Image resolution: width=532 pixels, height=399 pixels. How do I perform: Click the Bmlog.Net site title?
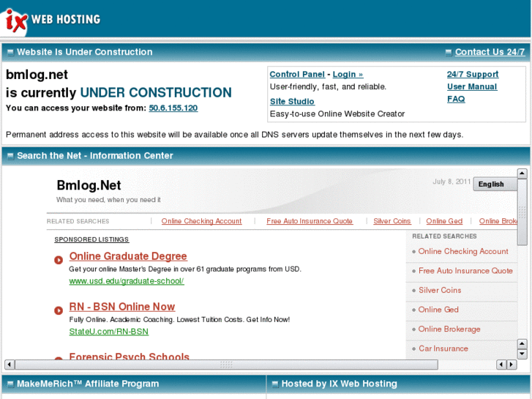[89, 185]
